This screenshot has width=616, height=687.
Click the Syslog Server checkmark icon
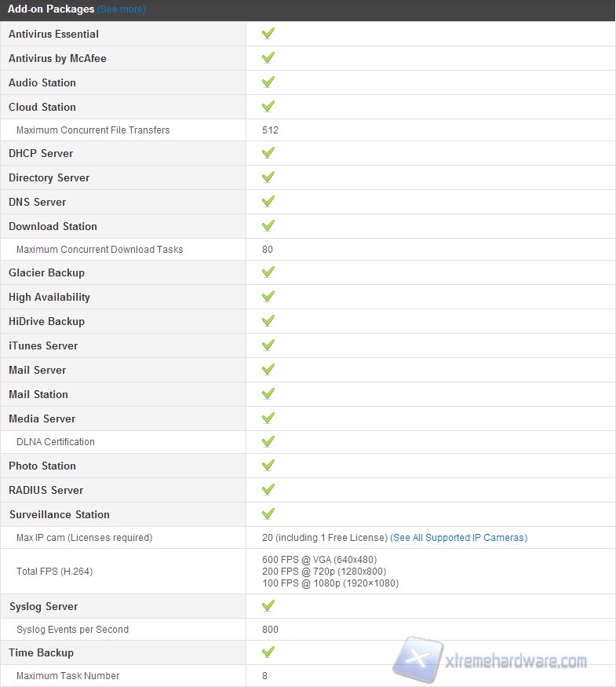pos(268,606)
